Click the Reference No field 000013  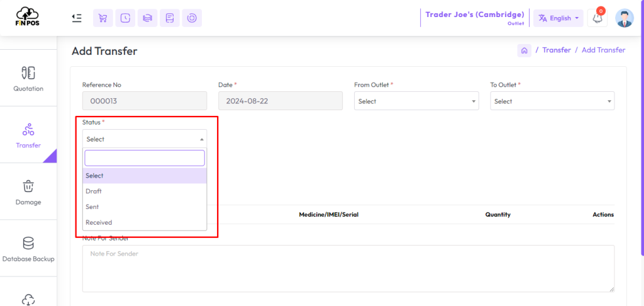[145, 101]
